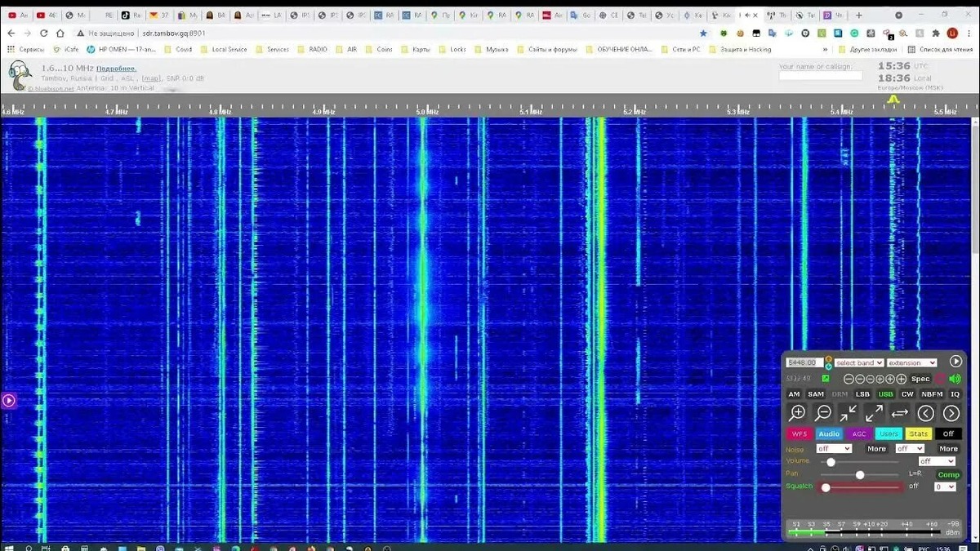Zoom out the waterfall with the magnifier minus icon
980x551 pixels.
pos(823,413)
